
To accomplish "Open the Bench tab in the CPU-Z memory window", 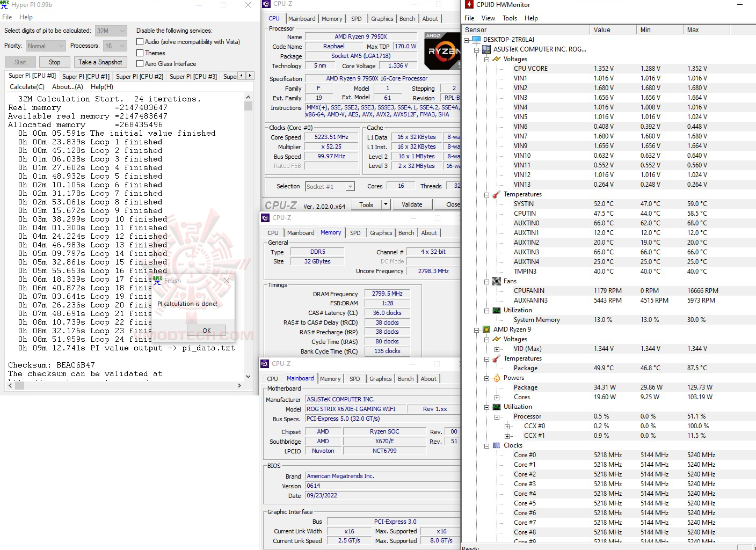I will pos(406,233).
